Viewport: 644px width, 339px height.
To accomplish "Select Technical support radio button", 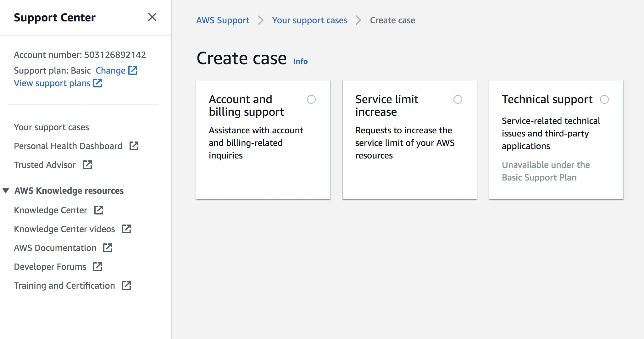I will click(x=604, y=99).
